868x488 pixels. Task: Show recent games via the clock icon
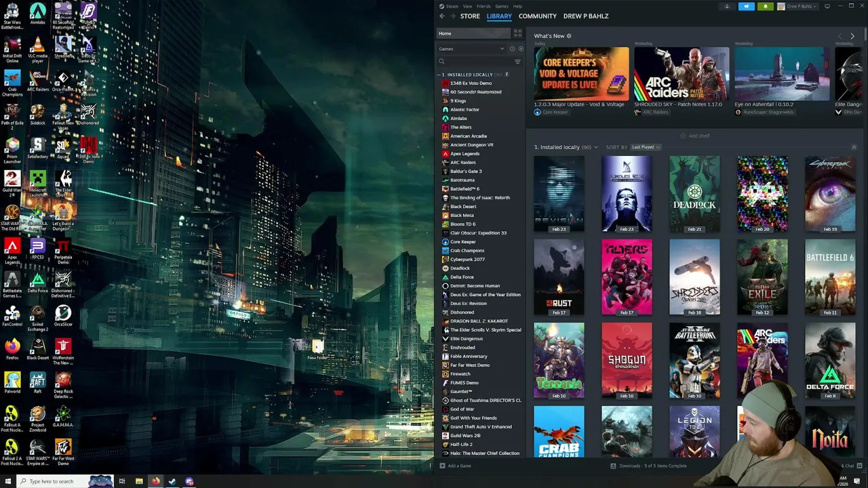click(x=512, y=49)
